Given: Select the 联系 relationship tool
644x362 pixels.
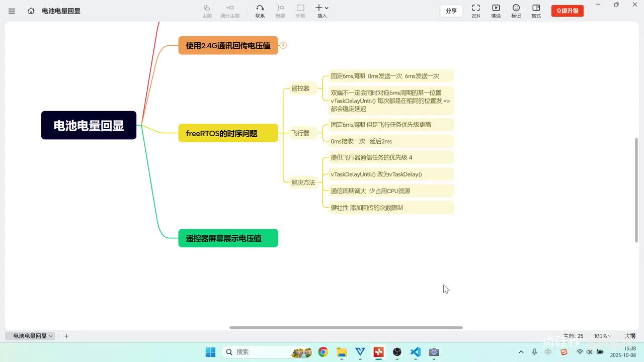Looking at the screenshot, I should [x=260, y=11].
